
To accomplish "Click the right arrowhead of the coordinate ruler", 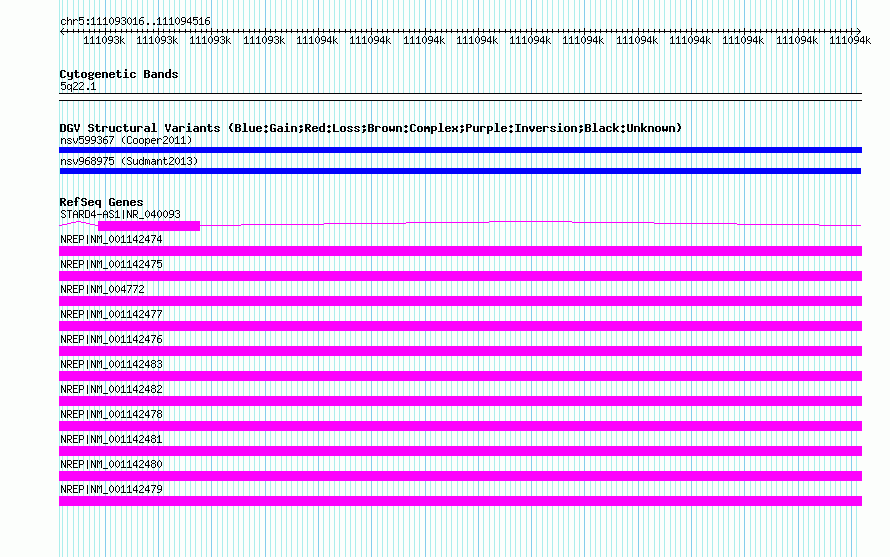I will (x=859, y=31).
